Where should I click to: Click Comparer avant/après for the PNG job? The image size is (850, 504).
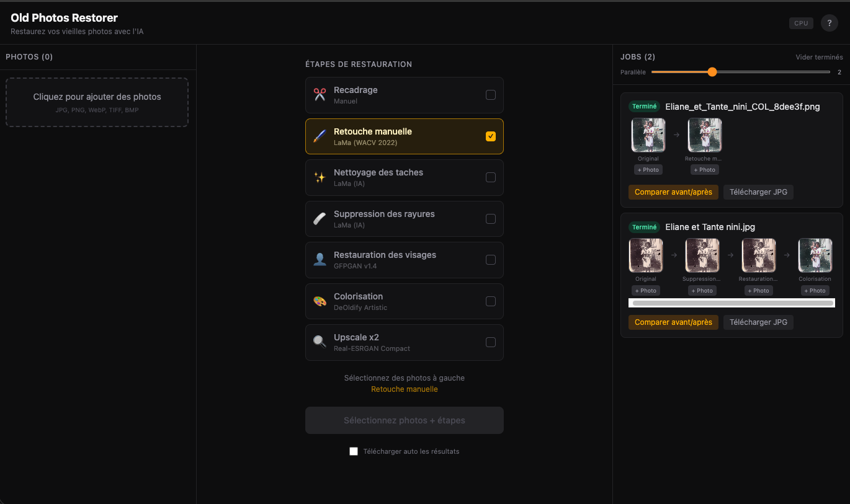(673, 192)
